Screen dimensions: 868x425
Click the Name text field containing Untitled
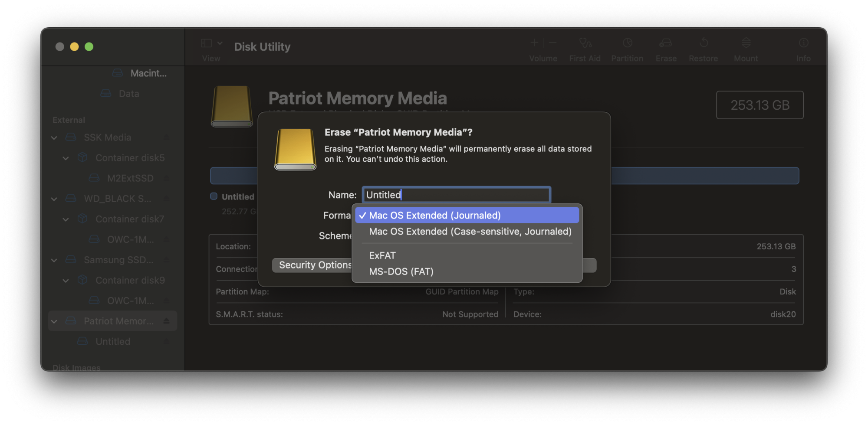(x=457, y=195)
